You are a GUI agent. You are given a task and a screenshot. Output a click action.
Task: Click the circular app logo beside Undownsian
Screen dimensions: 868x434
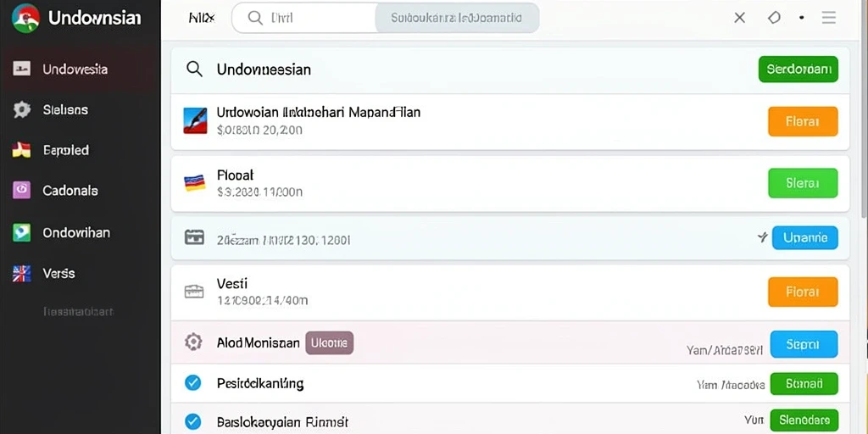pyautogui.click(x=25, y=19)
